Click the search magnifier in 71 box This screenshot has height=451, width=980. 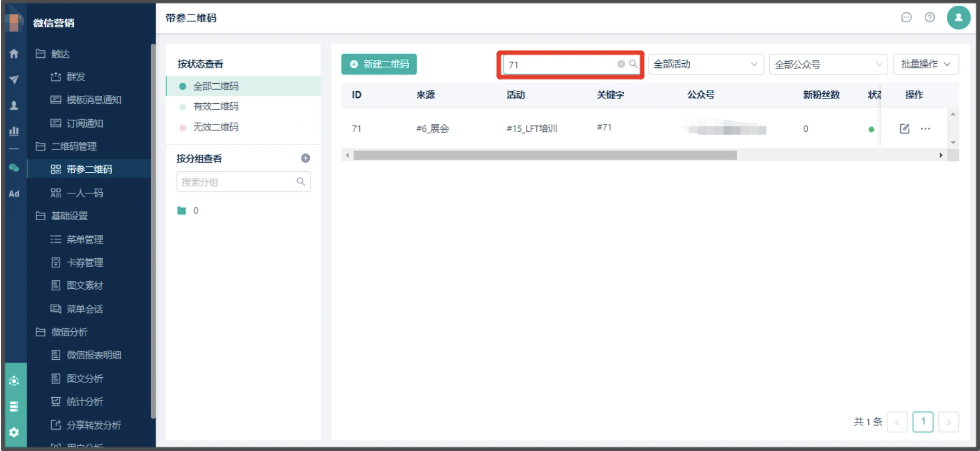pos(633,64)
